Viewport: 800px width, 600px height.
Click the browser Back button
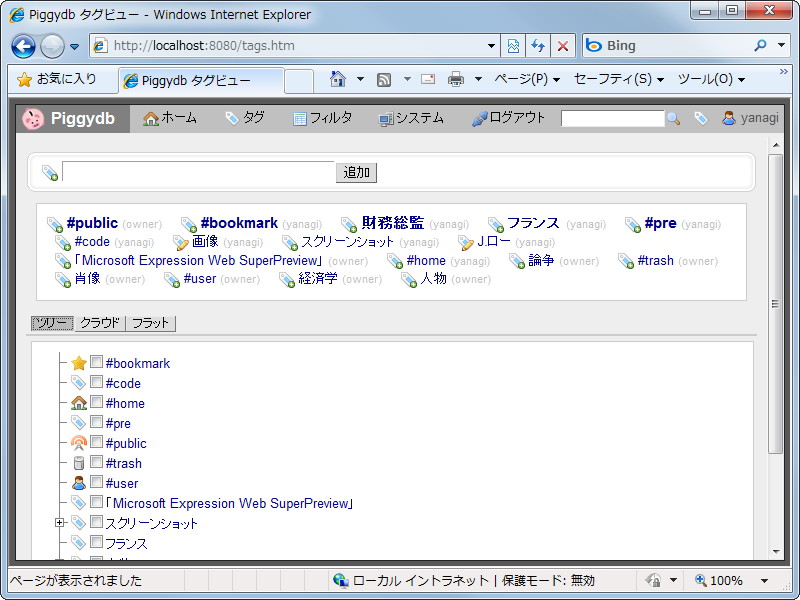point(23,46)
